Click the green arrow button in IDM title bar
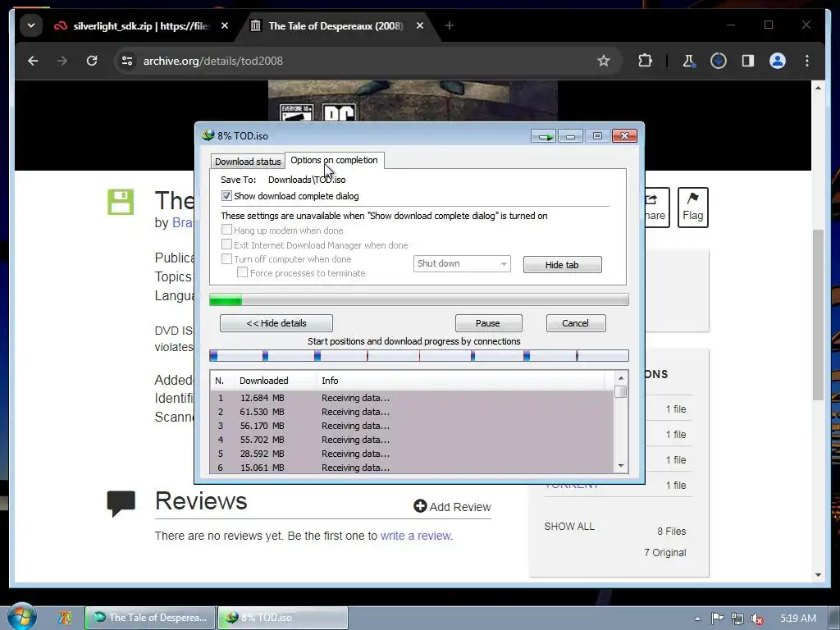Viewport: 840px width, 630px height. pyautogui.click(x=544, y=136)
